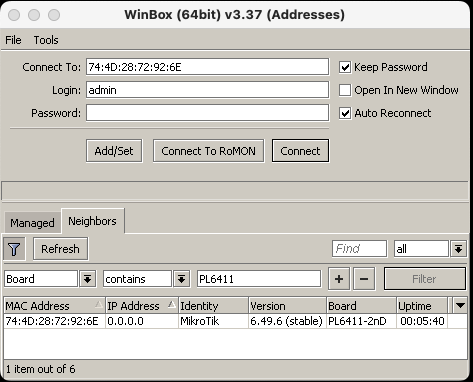Expand the contains condition dropdown arrow
This screenshot has width=473, height=382.
click(x=181, y=279)
